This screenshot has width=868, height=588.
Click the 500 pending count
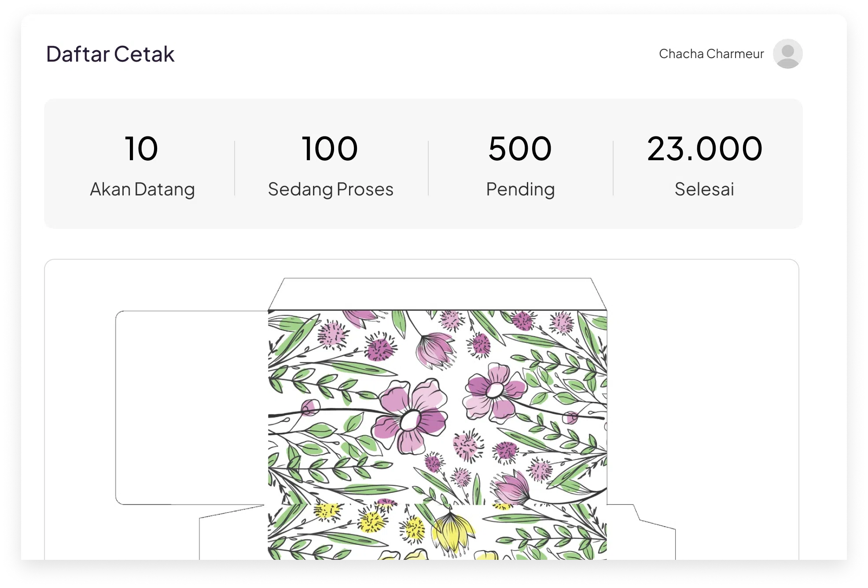(520, 149)
